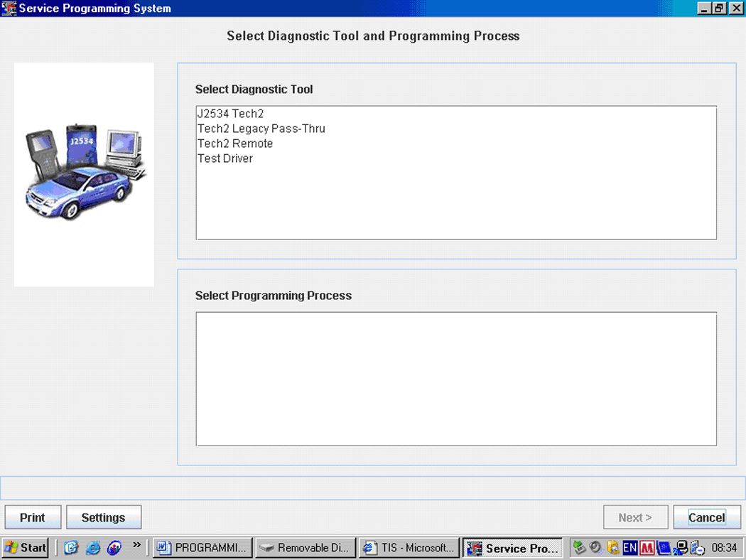Screen dimensions: 746x560
Task: Select J2534 Tech2 diagnostic tool
Action: pos(230,114)
